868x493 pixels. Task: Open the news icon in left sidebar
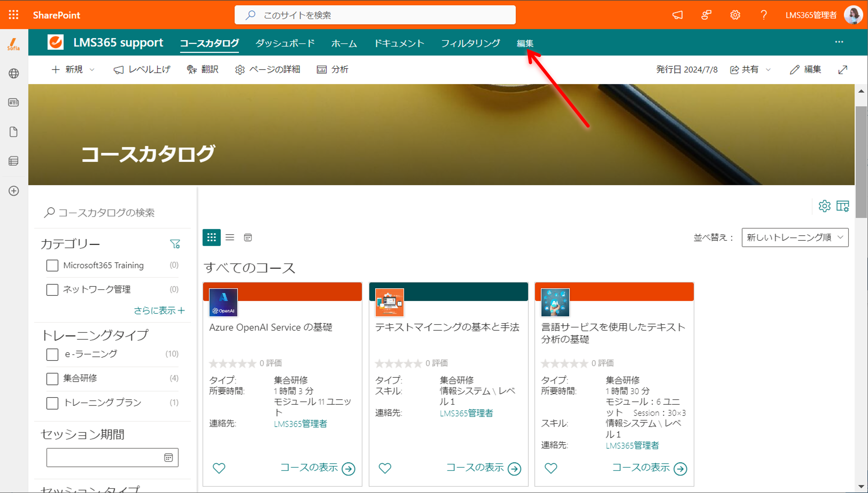pyautogui.click(x=14, y=102)
